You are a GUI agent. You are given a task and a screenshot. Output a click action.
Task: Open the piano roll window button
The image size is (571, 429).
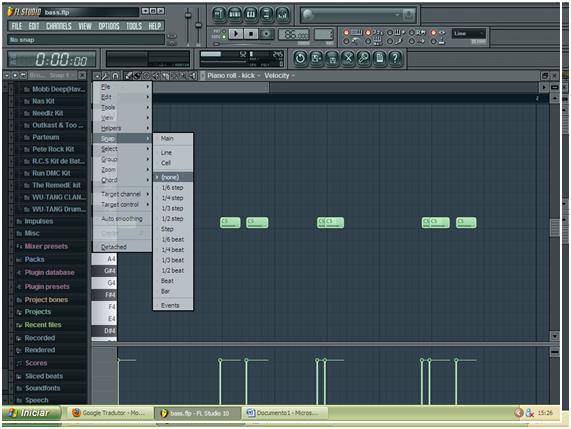[x=251, y=14]
